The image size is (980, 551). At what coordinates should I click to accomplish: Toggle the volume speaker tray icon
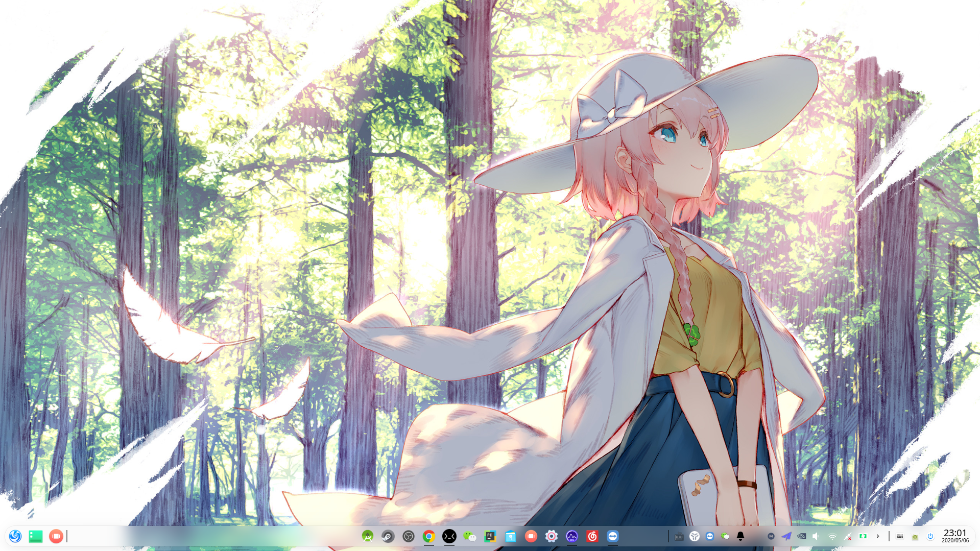pyautogui.click(x=816, y=536)
